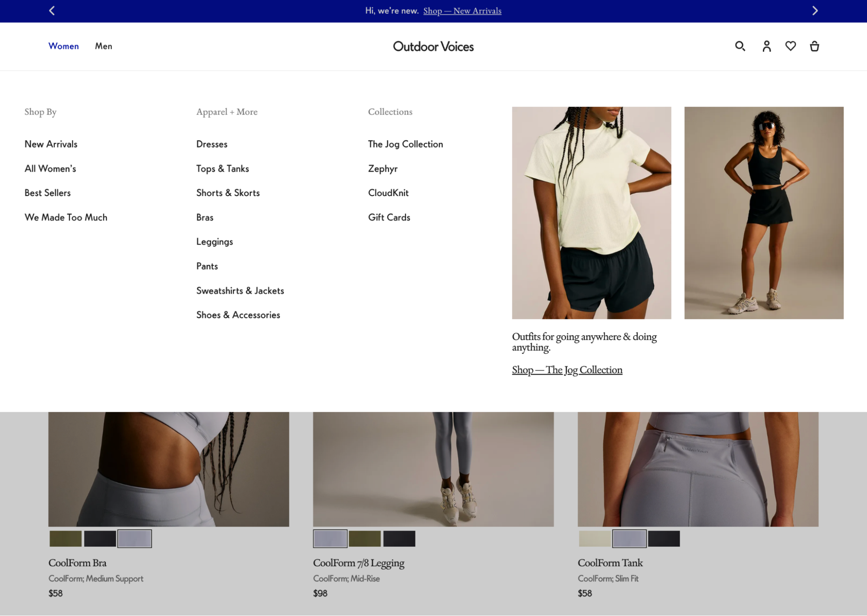Open the New Arrivals category

pyautogui.click(x=51, y=144)
